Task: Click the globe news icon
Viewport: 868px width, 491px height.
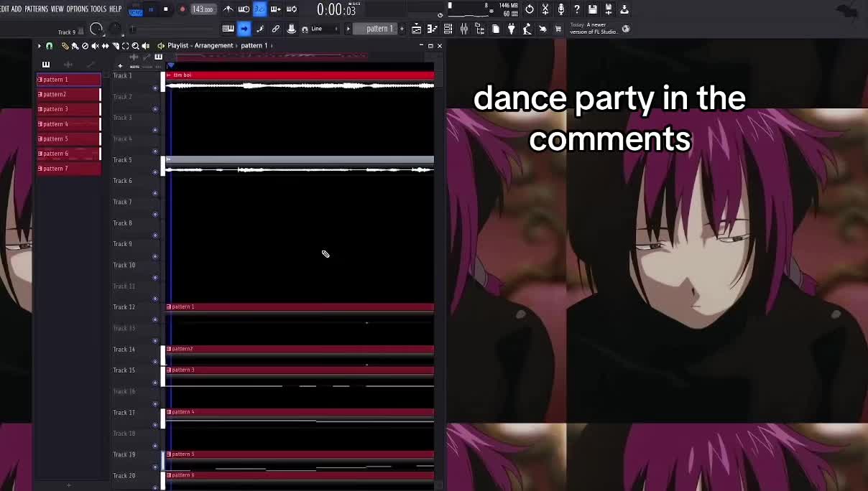Action: (x=626, y=29)
